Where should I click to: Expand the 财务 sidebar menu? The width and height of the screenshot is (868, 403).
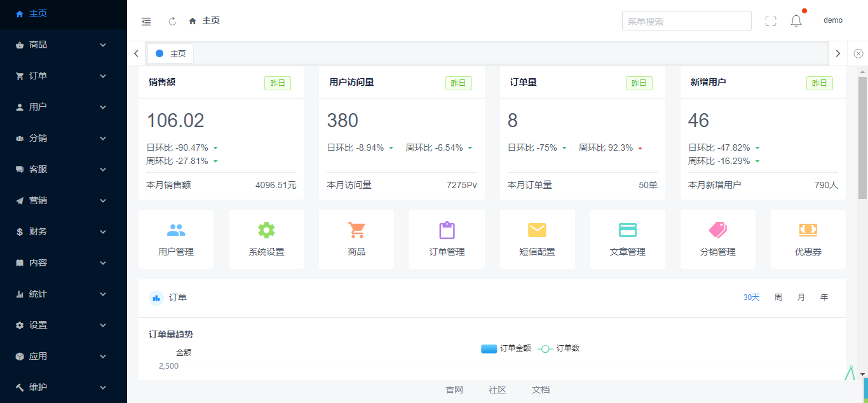point(62,232)
